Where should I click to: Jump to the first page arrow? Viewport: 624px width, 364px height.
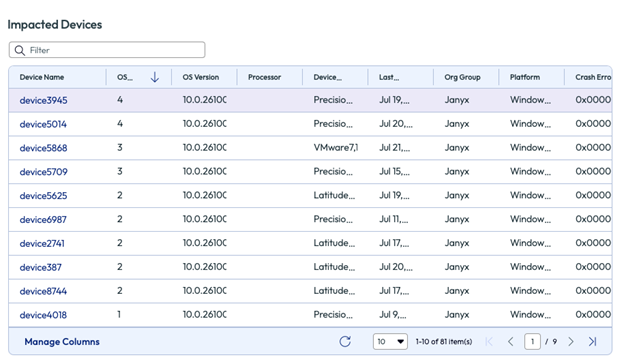tap(489, 341)
